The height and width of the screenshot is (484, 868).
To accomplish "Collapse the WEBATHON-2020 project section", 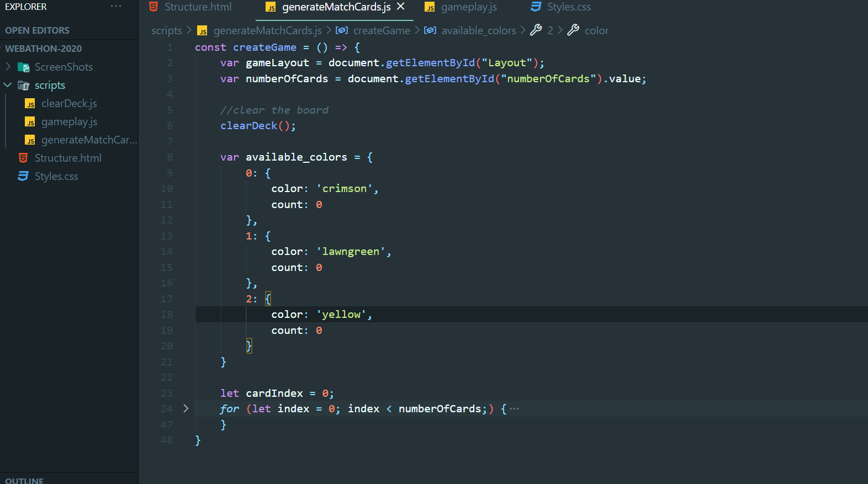I will (44, 49).
